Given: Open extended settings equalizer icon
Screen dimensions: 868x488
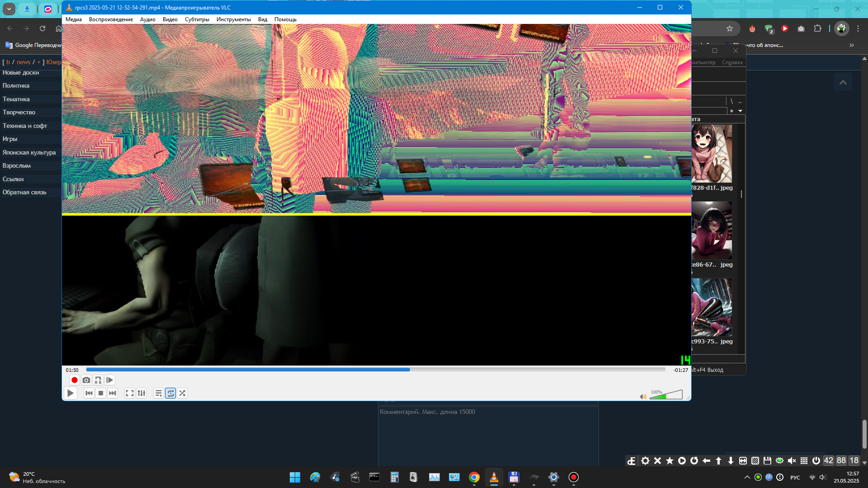Looking at the screenshot, I should coord(142,393).
